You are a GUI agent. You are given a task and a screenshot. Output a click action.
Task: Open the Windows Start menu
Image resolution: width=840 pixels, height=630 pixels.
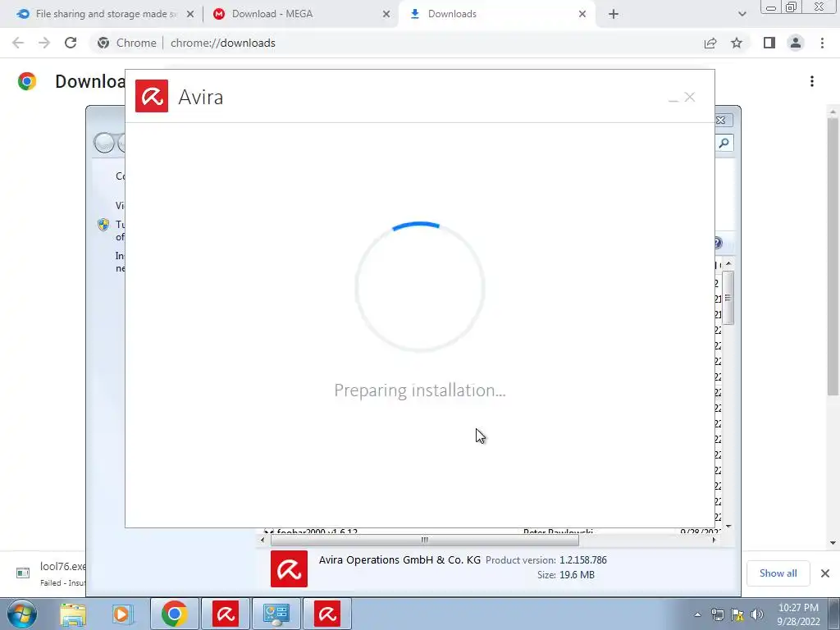(21, 614)
